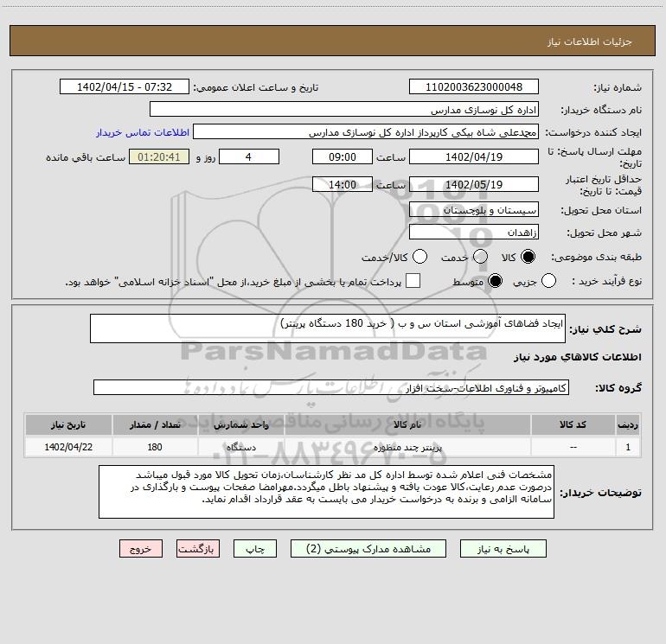This screenshot has height=644, width=666.
Task: Open the اطلاعات تماس خریدار link
Action: click(143, 132)
